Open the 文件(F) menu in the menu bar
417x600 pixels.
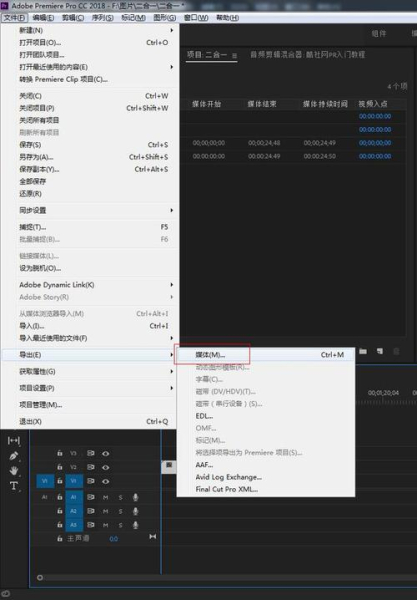click(x=15, y=18)
